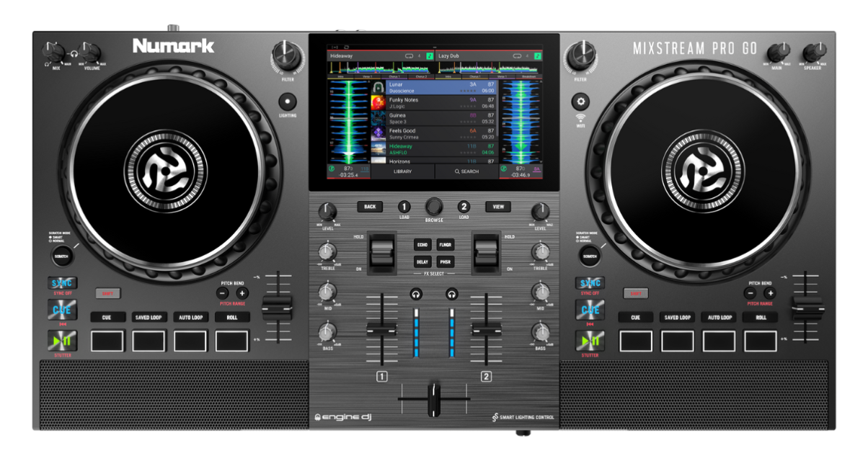Tap the LIGHTING button below the left filter knob

(x=288, y=101)
